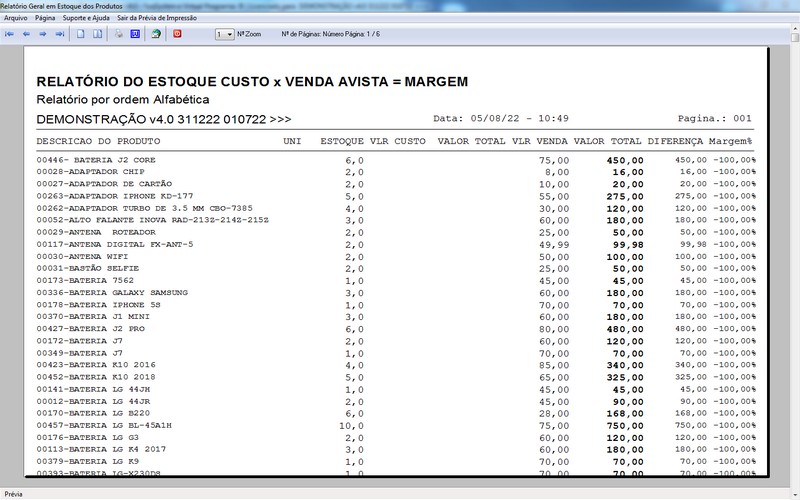800x500 pixels.
Task: Open the Página menu
Action: point(45,18)
